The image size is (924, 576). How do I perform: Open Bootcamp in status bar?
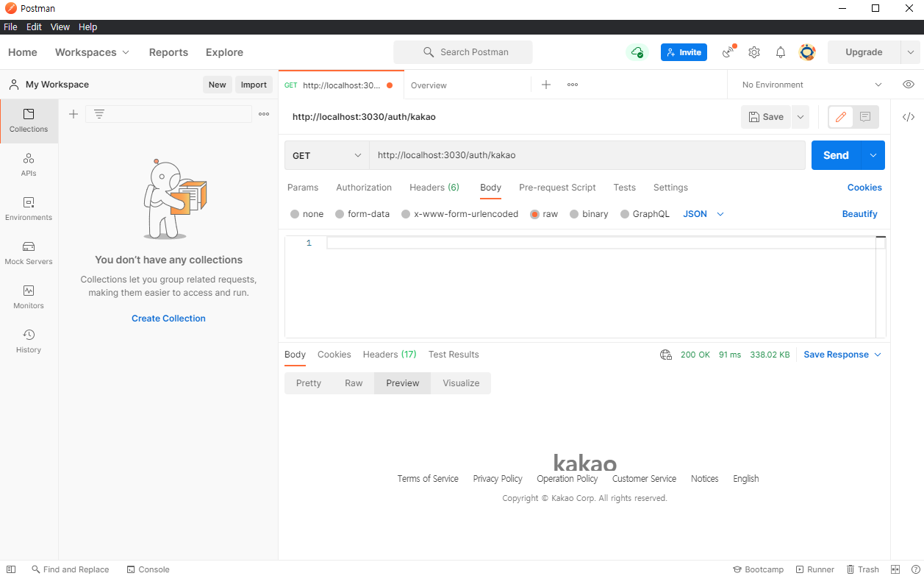tap(758, 569)
